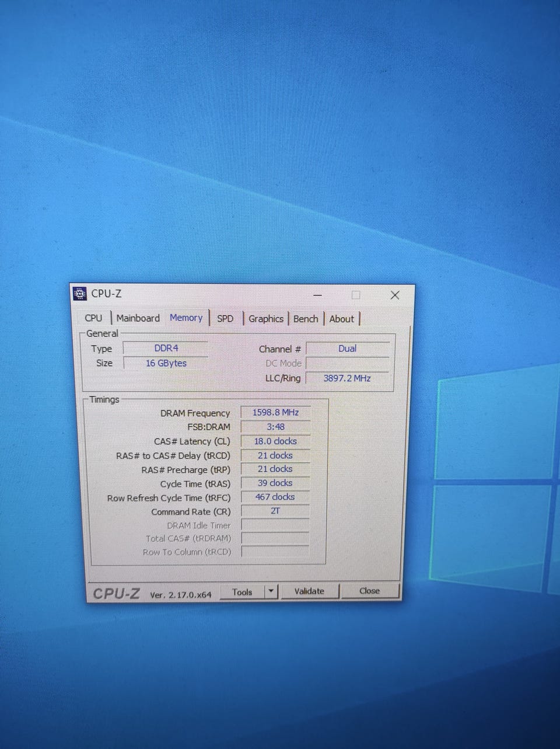The width and height of the screenshot is (560, 749).
Task: Open the SPD tab
Action: pyautogui.click(x=225, y=319)
